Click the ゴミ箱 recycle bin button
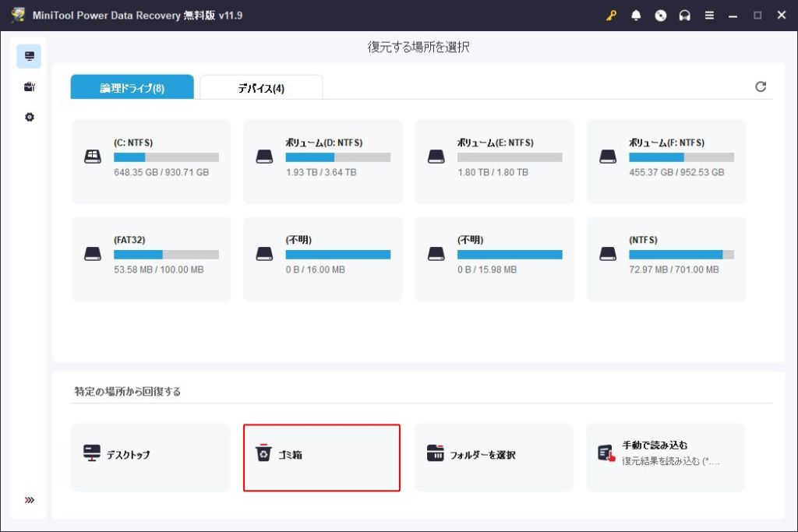This screenshot has width=798, height=532. point(321,457)
